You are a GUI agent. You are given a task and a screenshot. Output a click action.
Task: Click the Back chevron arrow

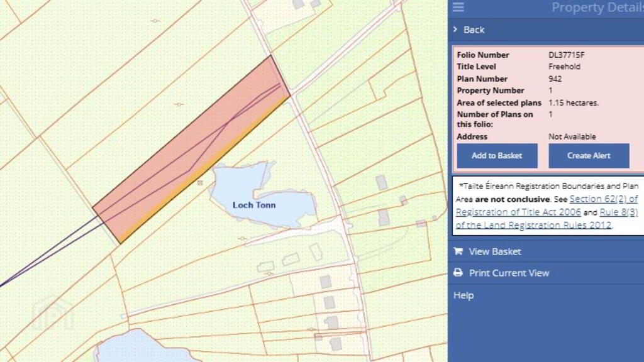pyautogui.click(x=455, y=30)
